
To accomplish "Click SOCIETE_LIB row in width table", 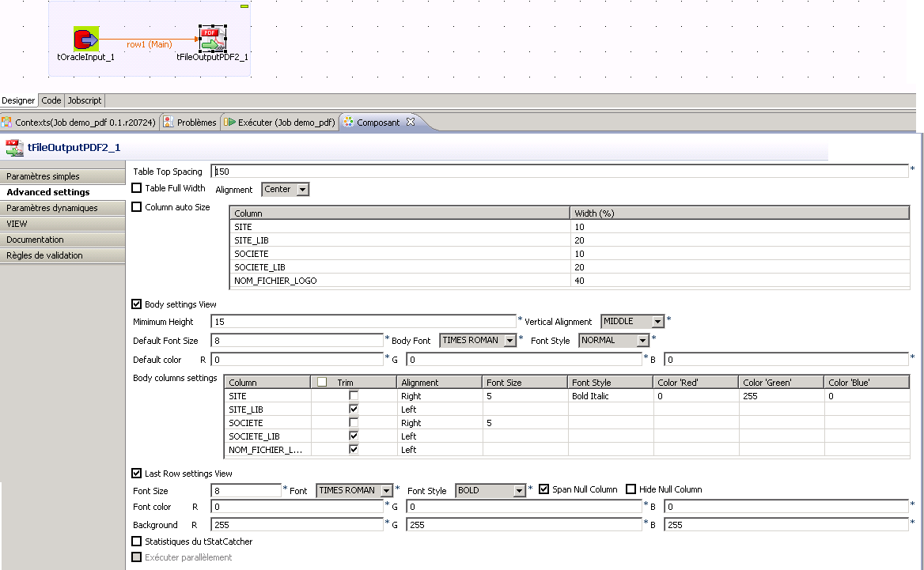I will point(570,267).
